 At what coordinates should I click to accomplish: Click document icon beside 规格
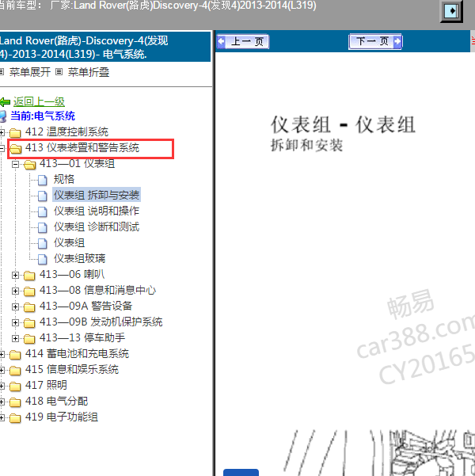click(x=43, y=180)
